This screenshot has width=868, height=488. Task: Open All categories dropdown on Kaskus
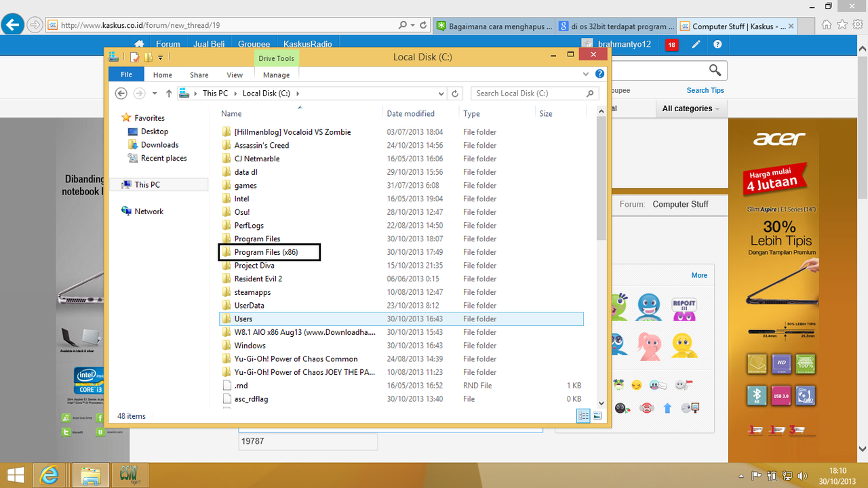click(691, 108)
